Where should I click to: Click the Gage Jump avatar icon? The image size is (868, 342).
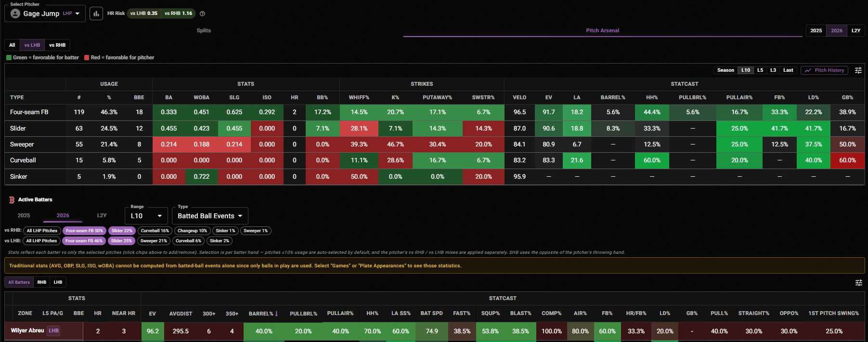click(x=15, y=13)
